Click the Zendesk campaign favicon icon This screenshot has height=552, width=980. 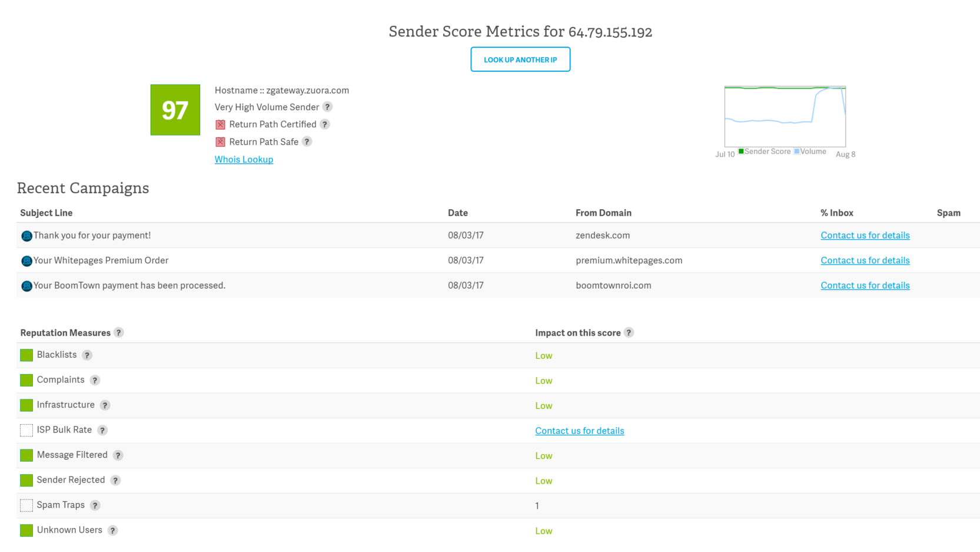tap(26, 235)
